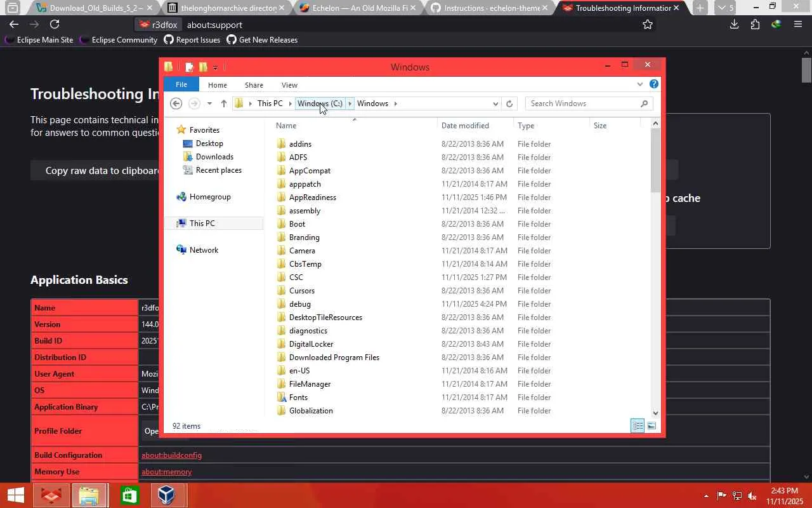Click the colorful extension icon in browser toolbar
The width and height of the screenshot is (812, 508).
coord(776,24)
